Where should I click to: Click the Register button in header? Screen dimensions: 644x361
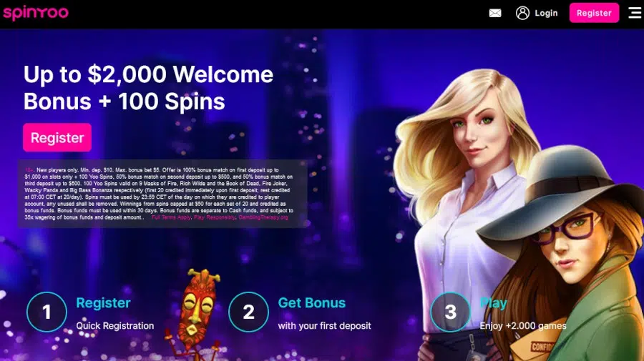point(594,13)
